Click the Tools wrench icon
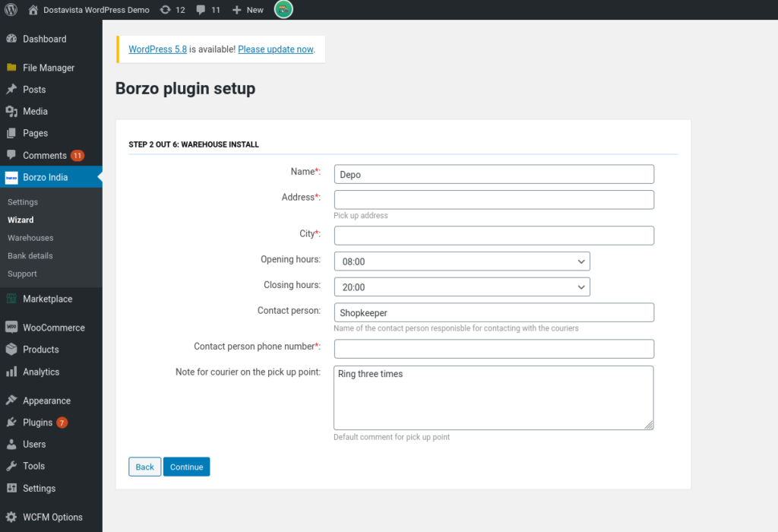Screen dimensions: 778x532 [x=11, y=466]
